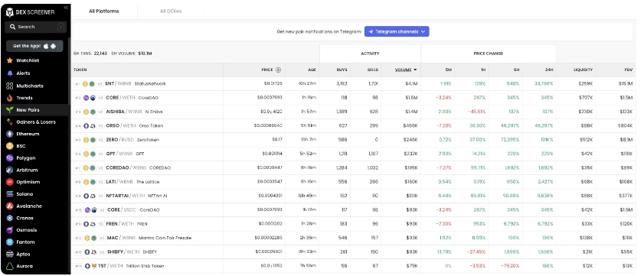Switch to the All Platforms tab
Screen dimensions: 644x276
click(x=104, y=11)
